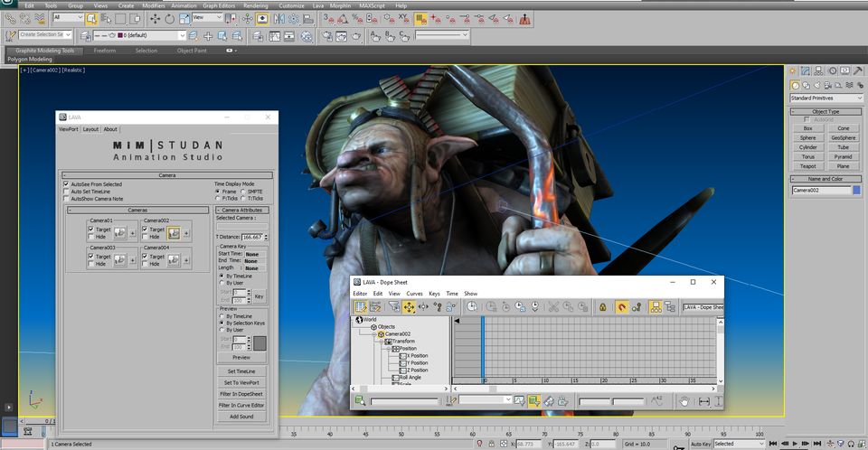Click the Pan hand icon in Dope Sheet
This screenshot has height=450, width=868.
(684, 400)
